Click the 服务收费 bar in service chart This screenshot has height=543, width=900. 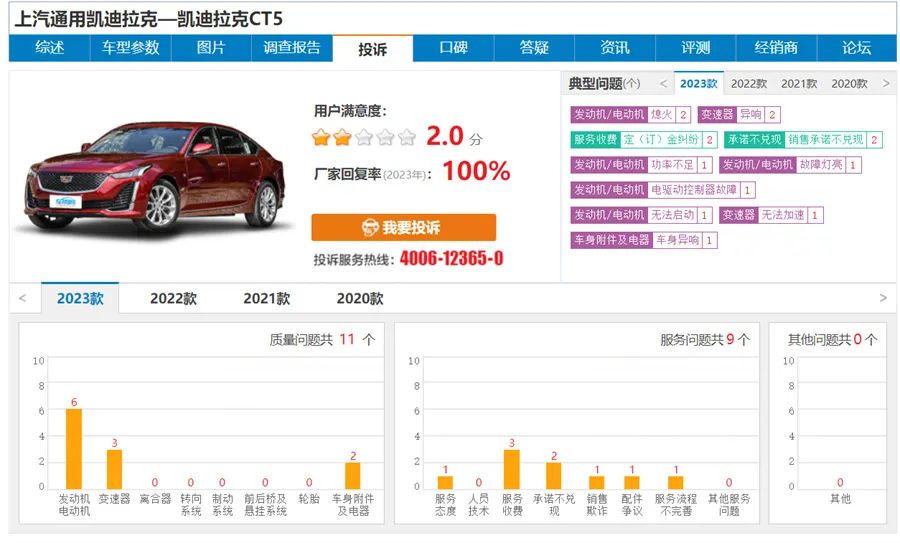pyautogui.click(x=512, y=468)
